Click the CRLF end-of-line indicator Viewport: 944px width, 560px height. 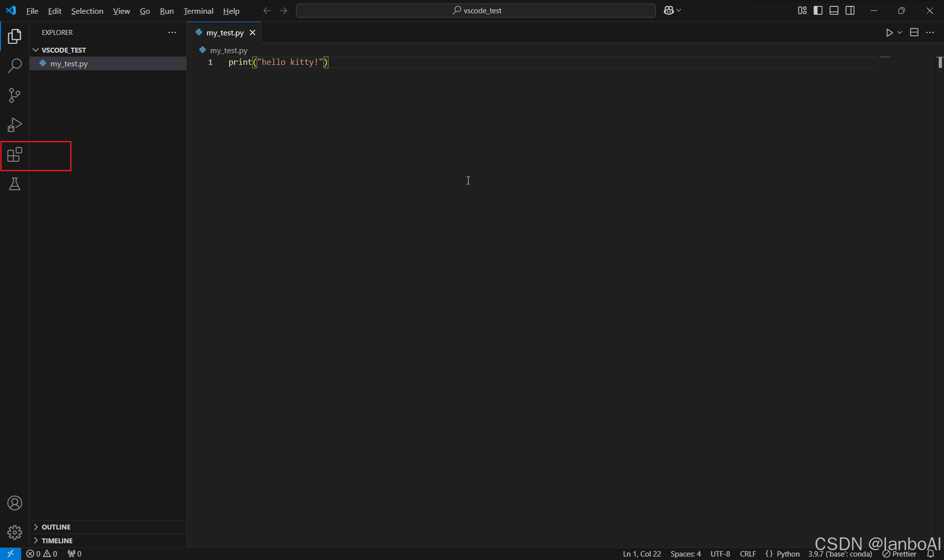(747, 554)
